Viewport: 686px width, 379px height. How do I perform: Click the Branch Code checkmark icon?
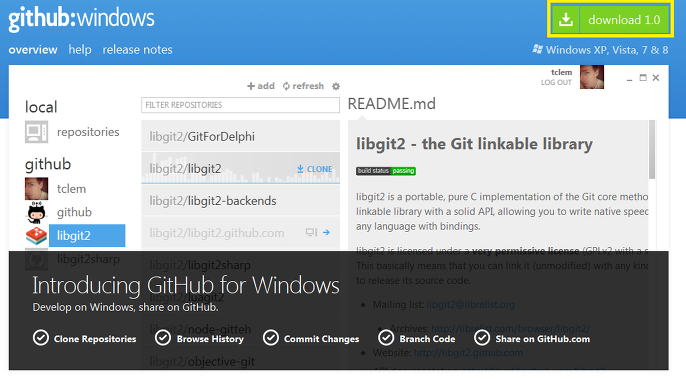pyautogui.click(x=386, y=338)
